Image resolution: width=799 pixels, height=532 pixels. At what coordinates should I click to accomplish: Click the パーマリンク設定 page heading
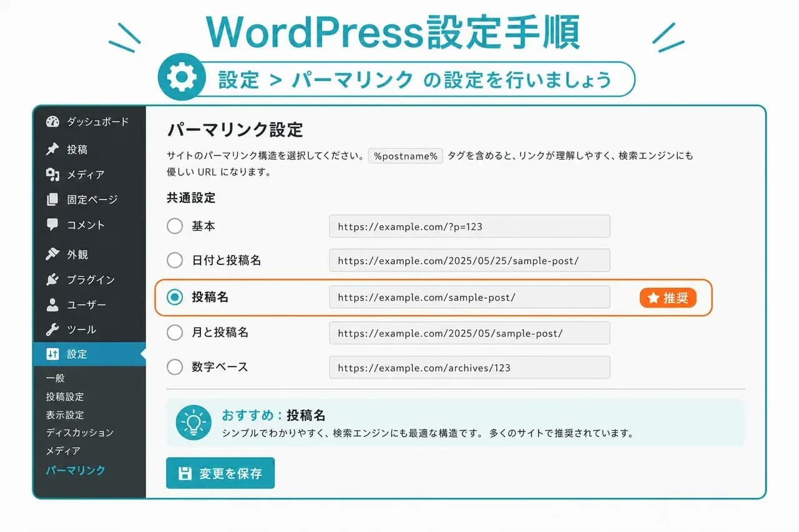tap(235, 130)
